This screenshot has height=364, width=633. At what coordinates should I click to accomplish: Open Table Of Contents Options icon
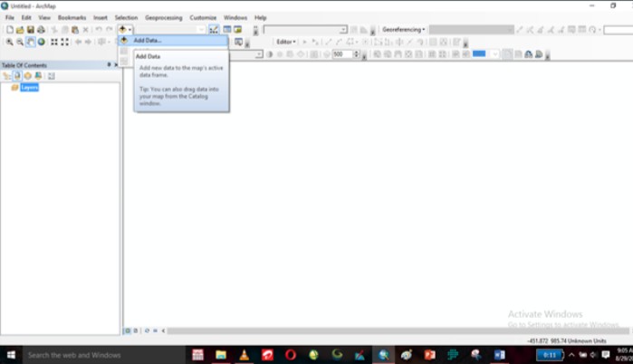pos(52,76)
